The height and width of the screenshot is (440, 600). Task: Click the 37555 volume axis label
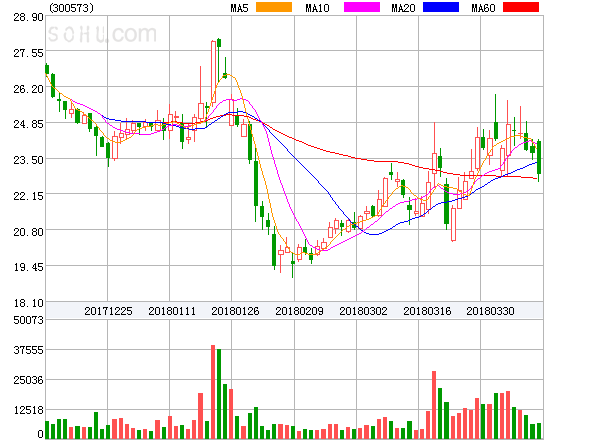pos(28,350)
